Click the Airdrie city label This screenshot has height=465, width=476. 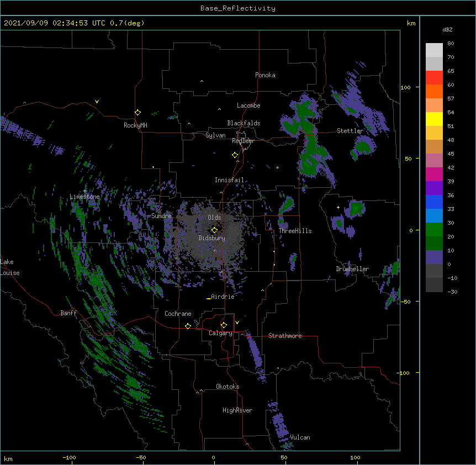pos(223,297)
